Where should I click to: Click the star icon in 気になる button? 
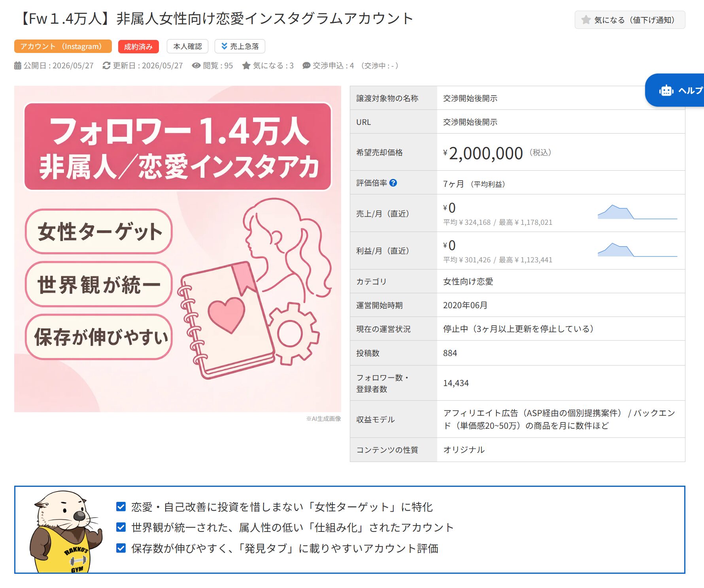pos(586,20)
